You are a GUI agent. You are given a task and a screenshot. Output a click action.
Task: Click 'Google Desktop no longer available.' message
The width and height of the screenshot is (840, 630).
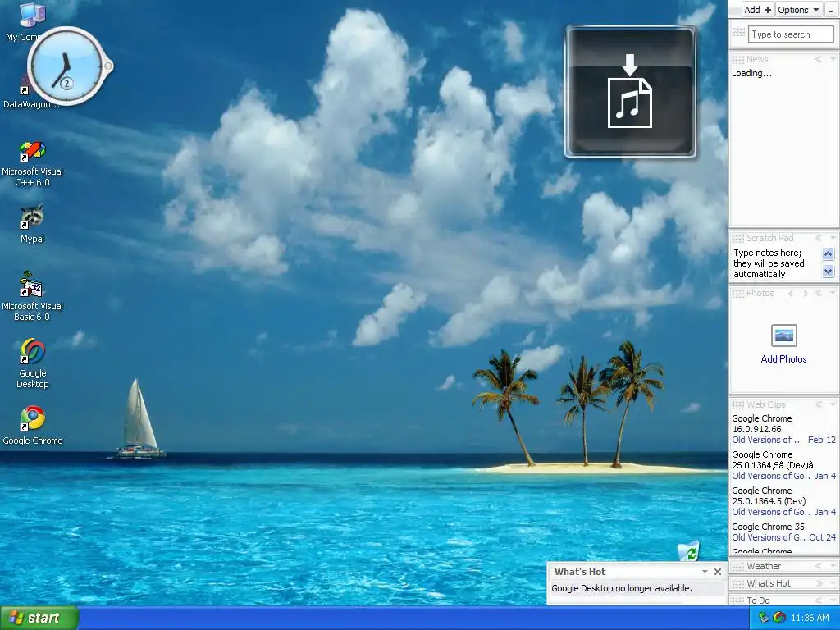click(x=622, y=588)
